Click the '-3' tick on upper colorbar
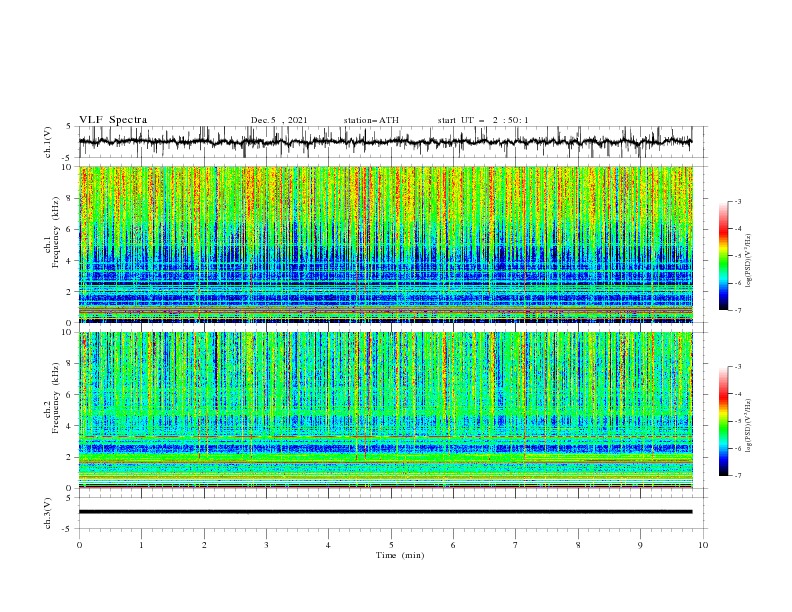 click(738, 201)
